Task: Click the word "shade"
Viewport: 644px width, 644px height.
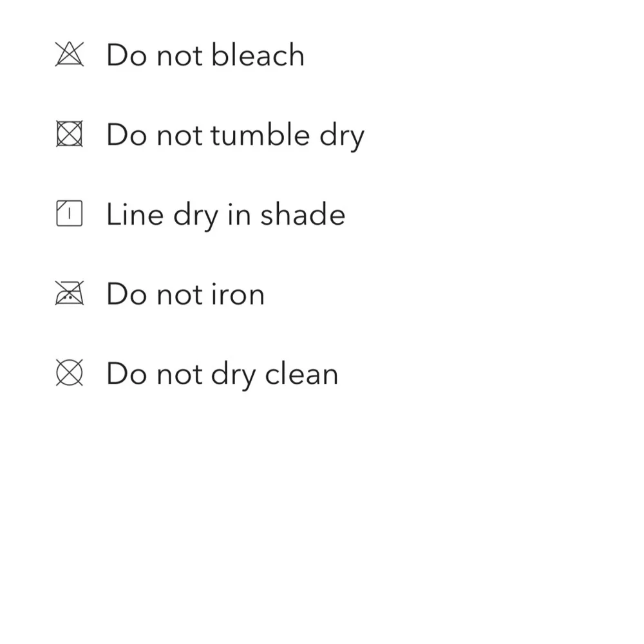Action: point(303,214)
